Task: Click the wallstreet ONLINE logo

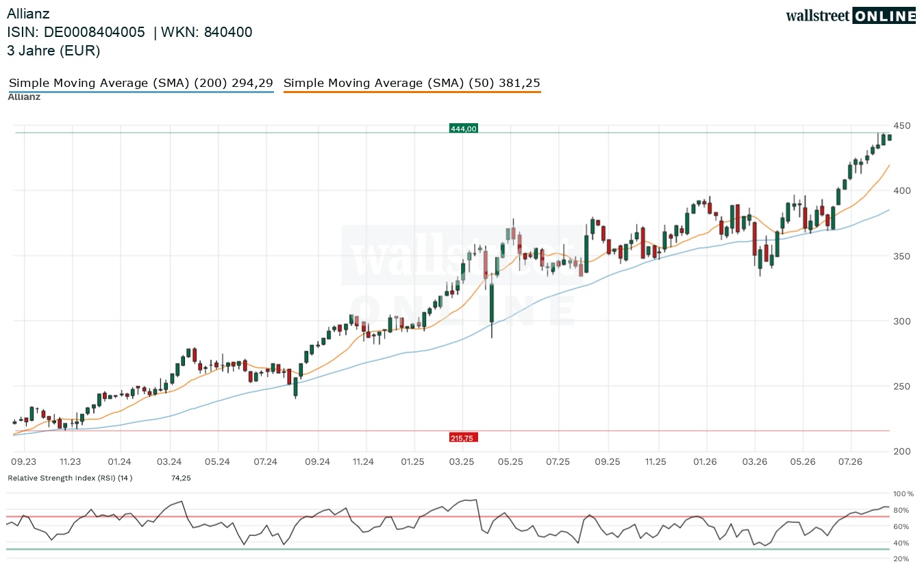Action: pos(851,16)
